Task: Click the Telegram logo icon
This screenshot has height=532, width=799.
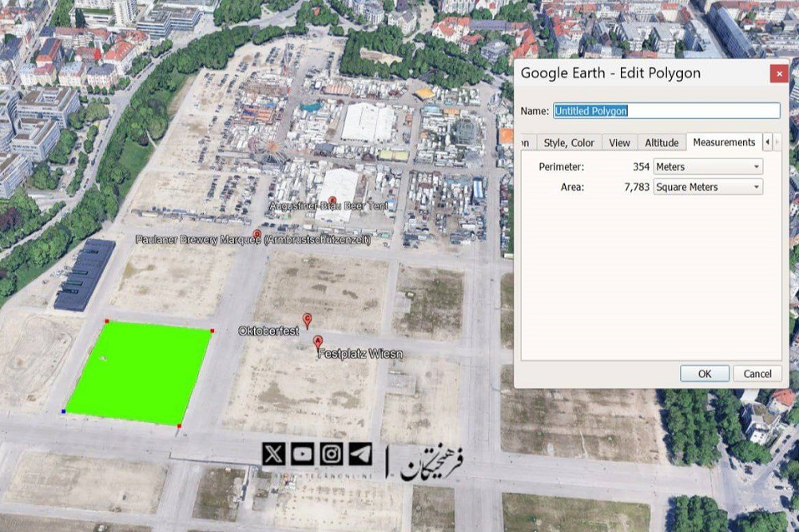Action: pos(360,454)
